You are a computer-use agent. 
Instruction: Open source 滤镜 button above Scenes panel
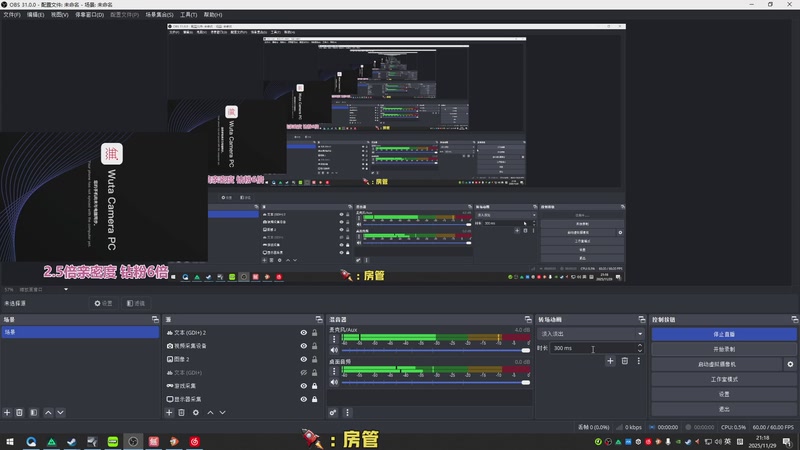coord(135,303)
